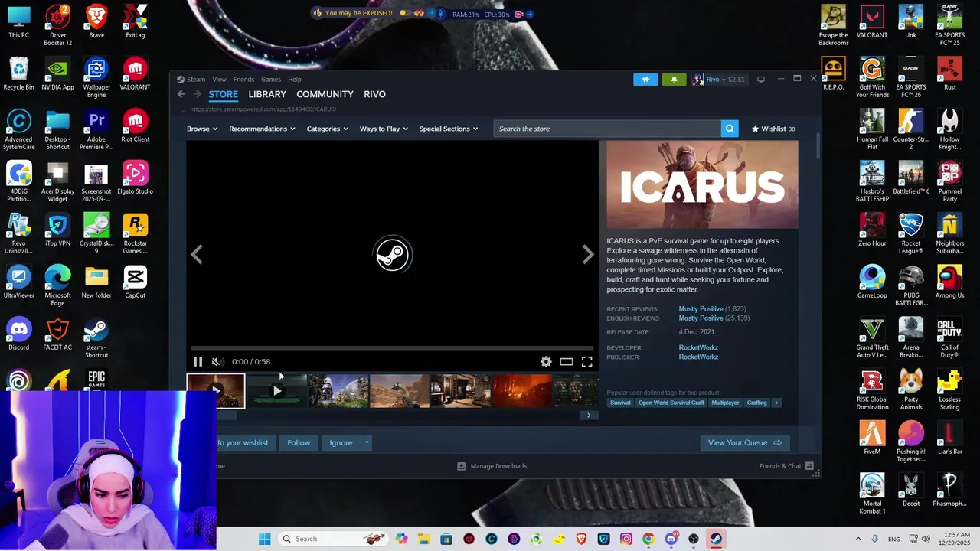Click Steam's announcements megaphone button
This screenshot has width=980, height=551.
click(x=645, y=79)
